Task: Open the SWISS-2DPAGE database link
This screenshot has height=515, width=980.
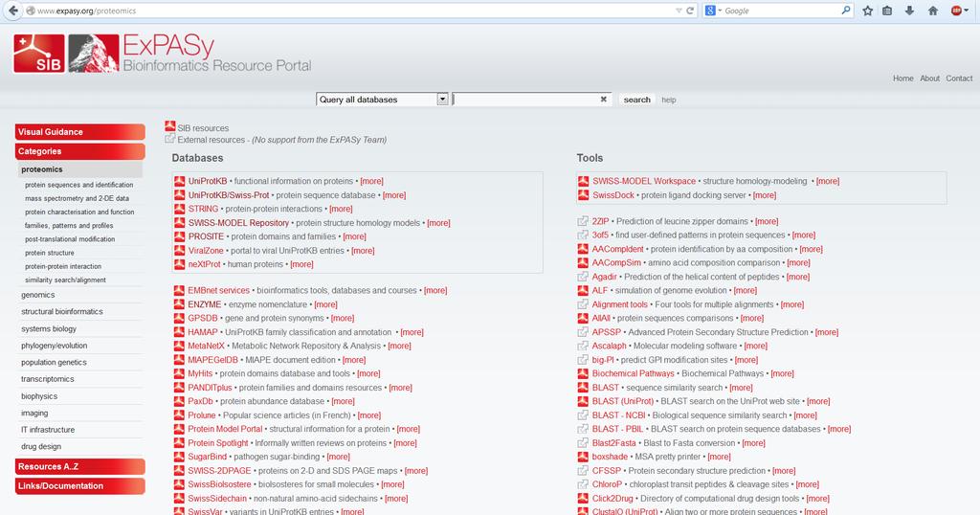Action: [x=219, y=471]
